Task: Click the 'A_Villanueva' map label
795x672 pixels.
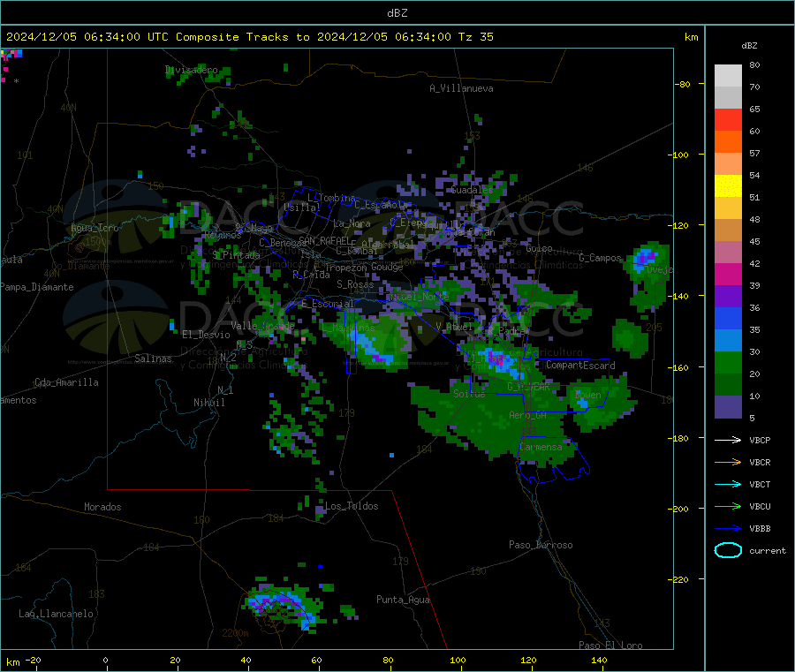Action: tap(461, 88)
